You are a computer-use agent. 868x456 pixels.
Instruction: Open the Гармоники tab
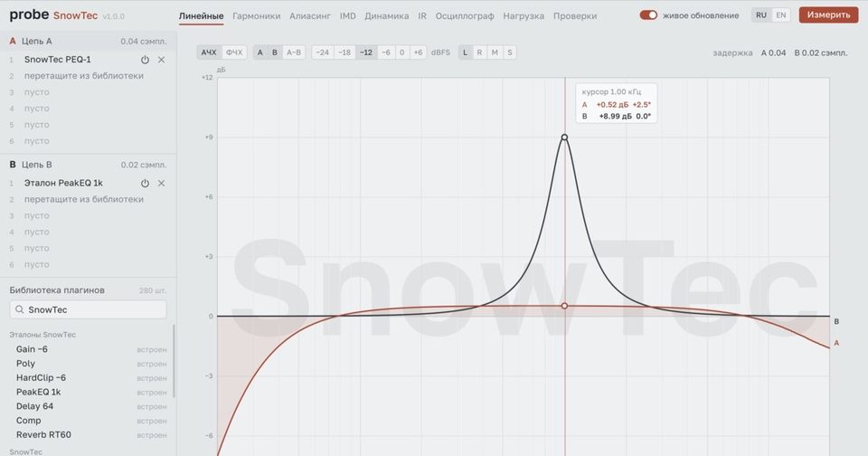[x=256, y=16]
